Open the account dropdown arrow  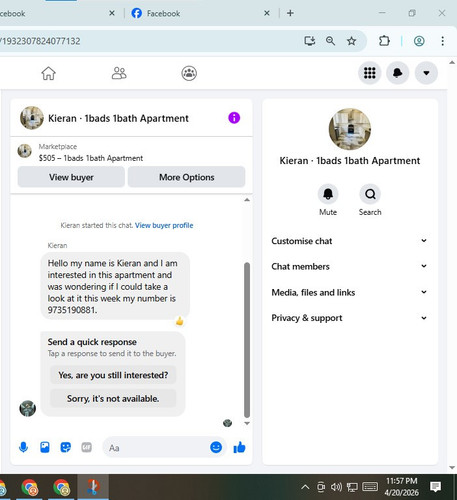pyautogui.click(x=426, y=73)
